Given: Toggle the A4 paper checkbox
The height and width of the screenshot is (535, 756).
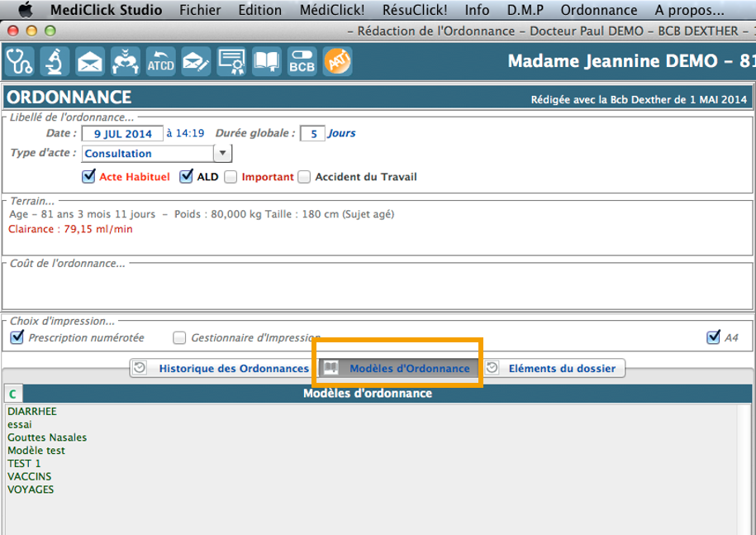Looking at the screenshot, I should tap(714, 337).
